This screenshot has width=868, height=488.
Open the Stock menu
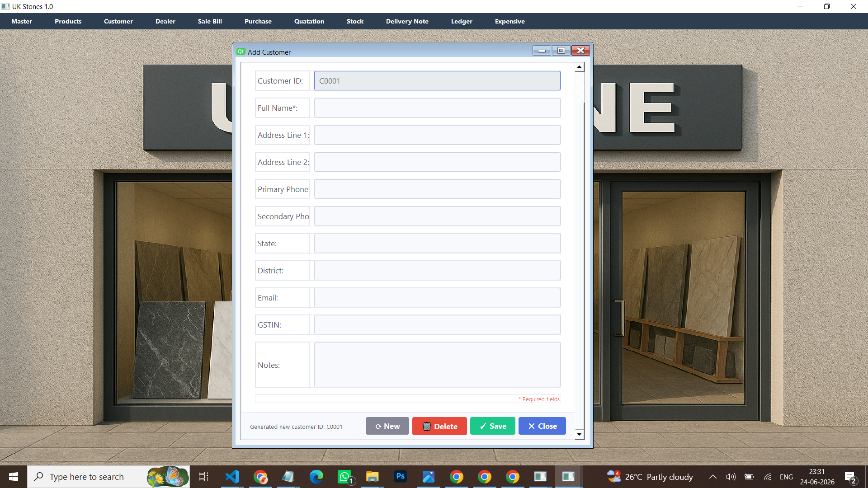(355, 21)
